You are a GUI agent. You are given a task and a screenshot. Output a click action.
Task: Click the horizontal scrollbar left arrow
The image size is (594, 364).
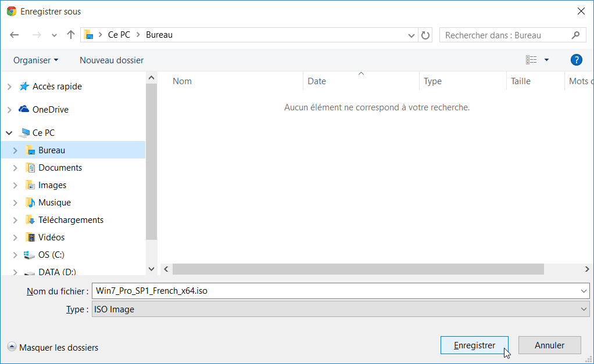pyautogui.click(x=166, y=269)
